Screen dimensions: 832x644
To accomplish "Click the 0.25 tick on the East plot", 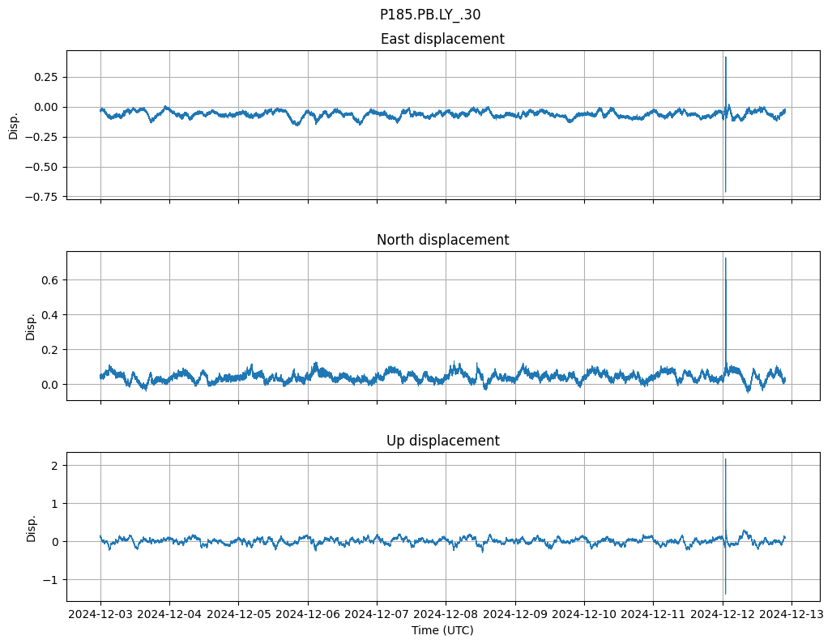I will pyautogui.click(x=45, y=77).
